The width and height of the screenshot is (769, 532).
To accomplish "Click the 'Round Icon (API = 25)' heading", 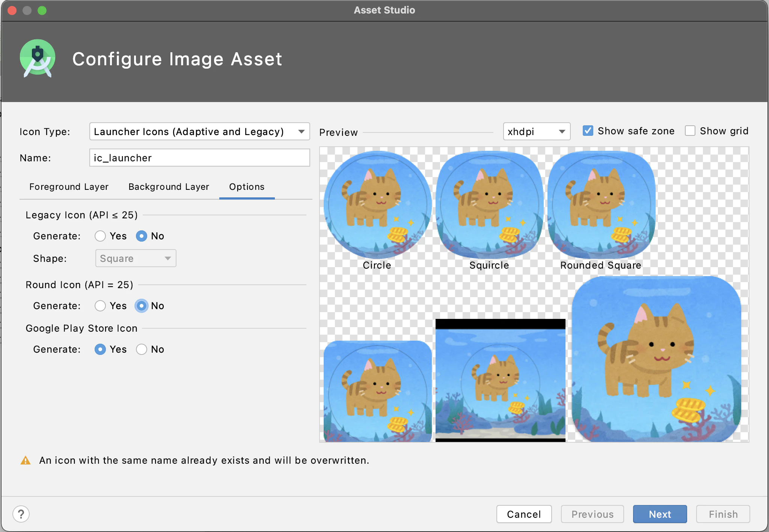I will coord(79,285).
